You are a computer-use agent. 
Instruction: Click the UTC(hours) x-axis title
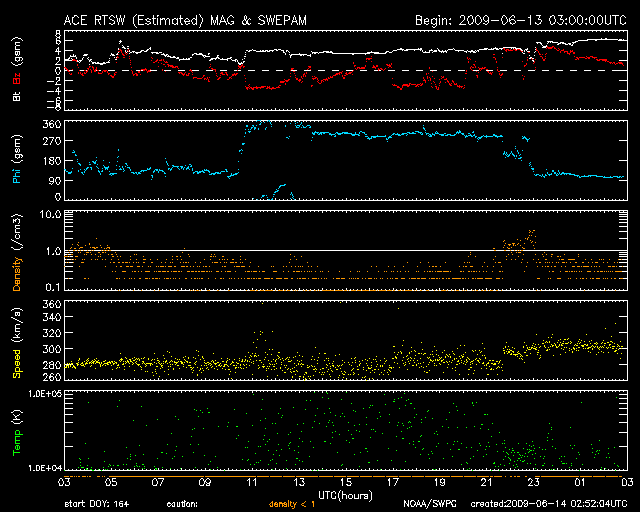tap(346, 494)
